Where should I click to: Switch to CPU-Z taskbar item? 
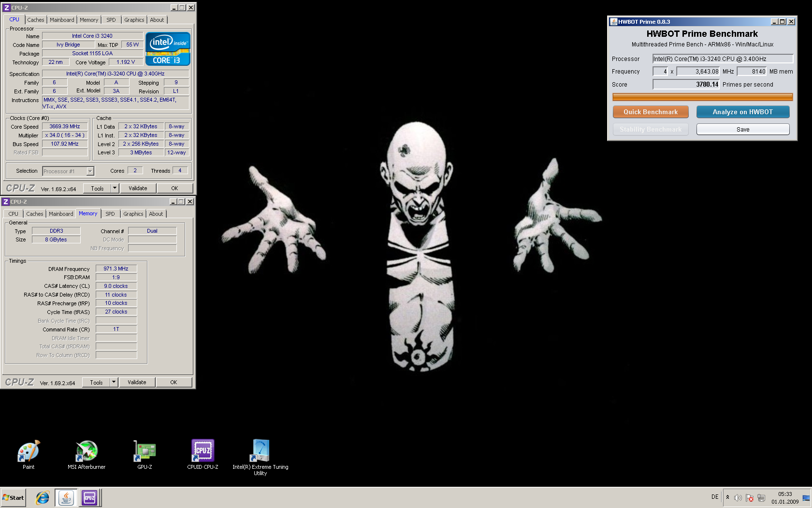click(x=89, y=497)
